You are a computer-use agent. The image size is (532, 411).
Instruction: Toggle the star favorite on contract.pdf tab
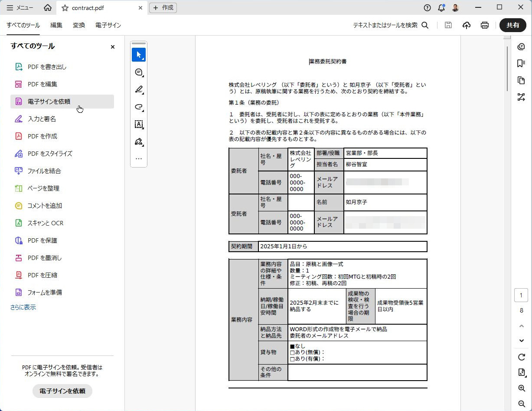[65, 8]
